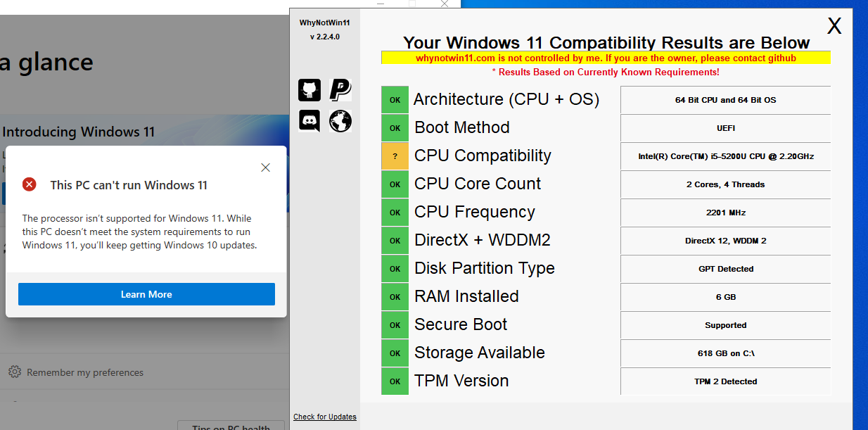Click the Secure Boot label
Image resolution: width=868 pixels, height=430 pixels.
pos(461,324)
